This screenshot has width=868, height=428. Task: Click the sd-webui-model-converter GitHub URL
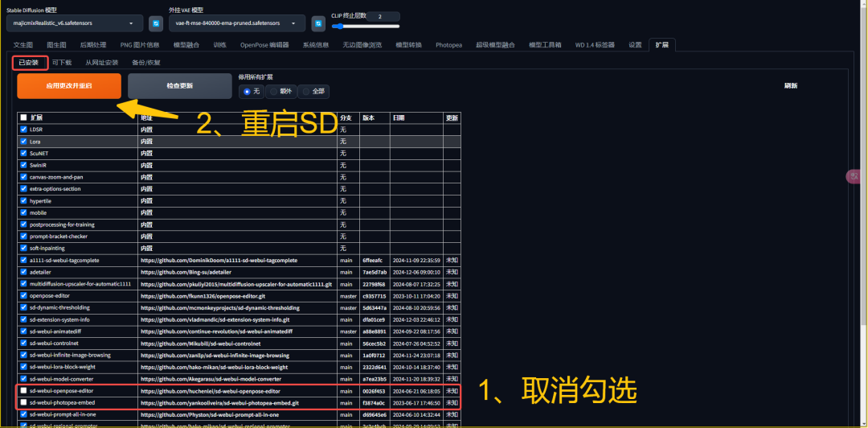point(211,379)
